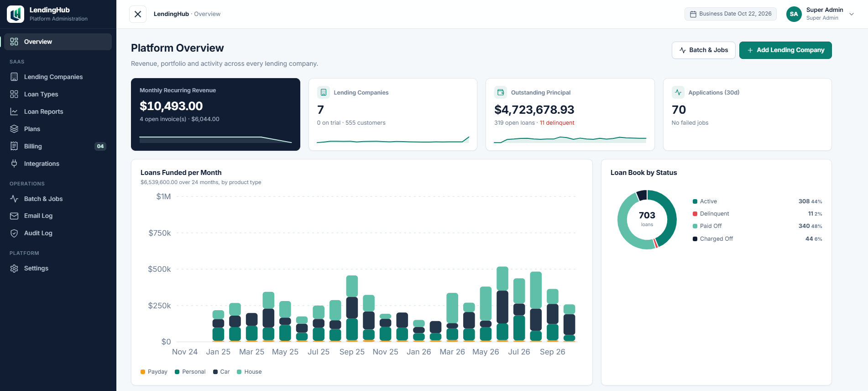Open the Monthly Recurring Revenue card

point(215,114)
